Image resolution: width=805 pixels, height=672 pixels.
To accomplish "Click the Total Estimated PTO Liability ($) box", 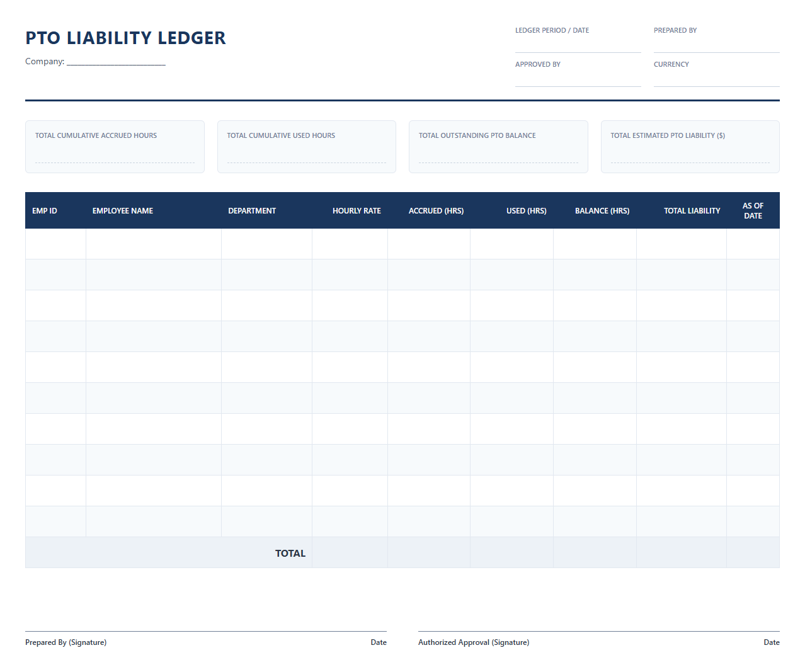I will tap(690, 147).
